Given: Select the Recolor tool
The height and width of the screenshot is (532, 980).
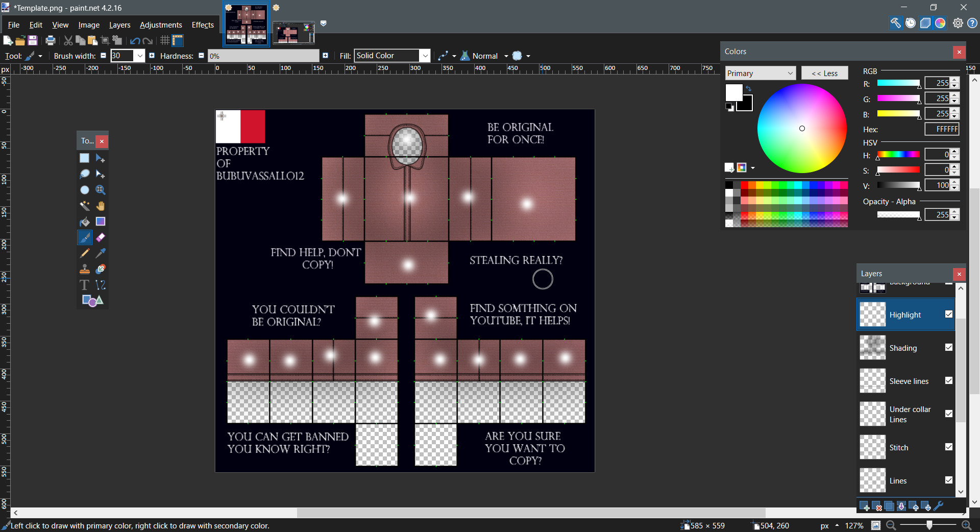Looking at the screenshot, I should [x=101, y=269].
